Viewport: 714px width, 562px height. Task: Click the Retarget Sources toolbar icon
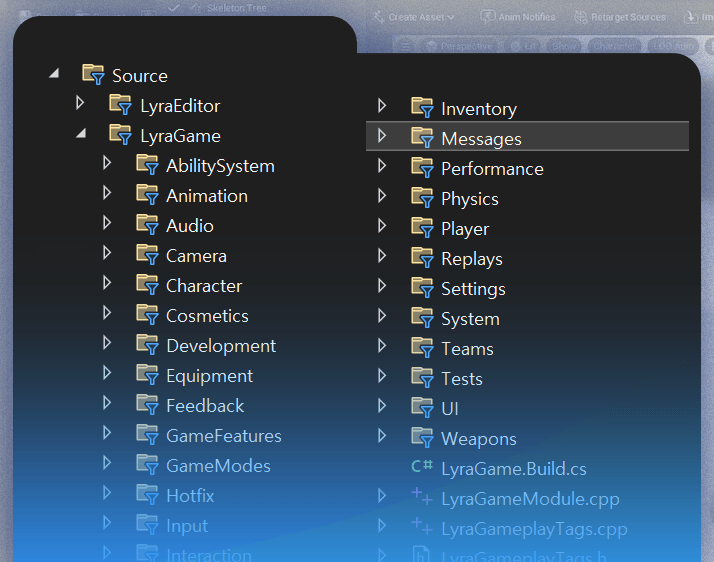tap(581, 17)
